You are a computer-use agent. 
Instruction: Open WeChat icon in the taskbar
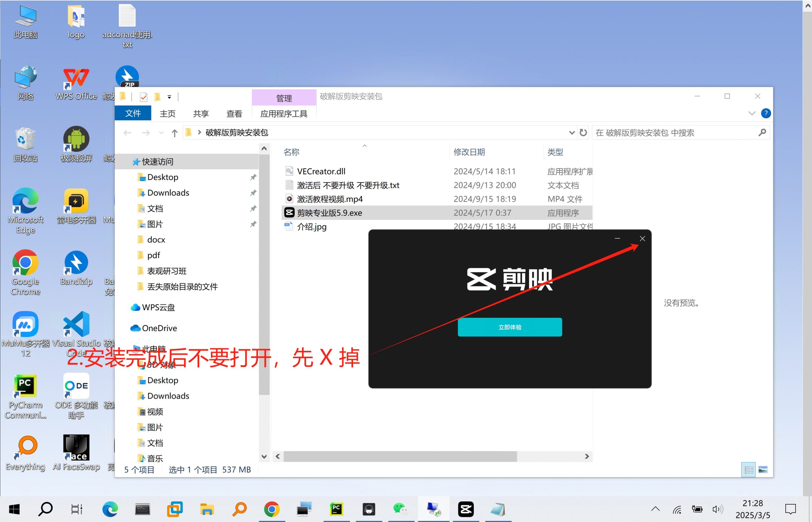coord(401,509)
